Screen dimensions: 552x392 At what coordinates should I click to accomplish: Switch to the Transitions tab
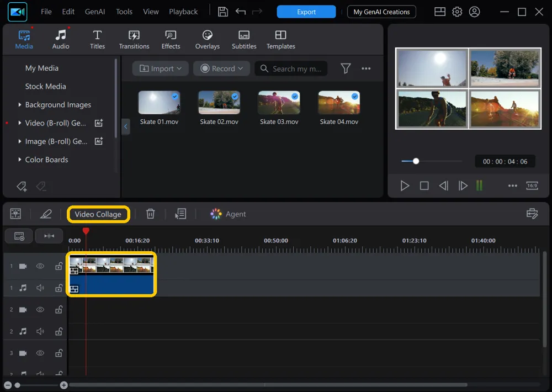coord(134,39)
